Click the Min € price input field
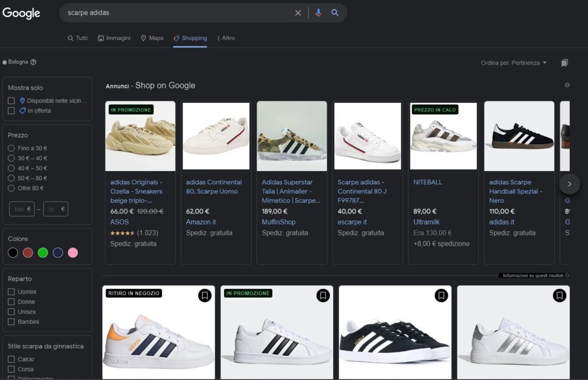Screen dimensions: 588x380 click(x=22, y=209)
